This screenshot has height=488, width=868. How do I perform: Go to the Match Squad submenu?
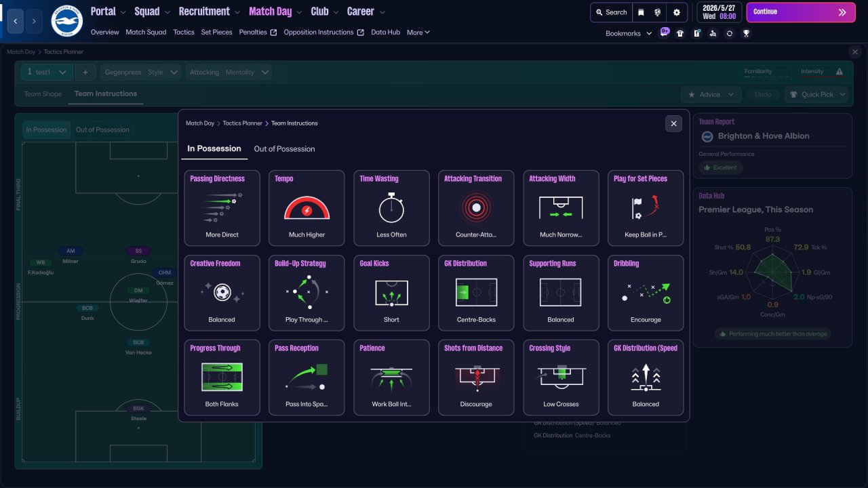point(146,32)
